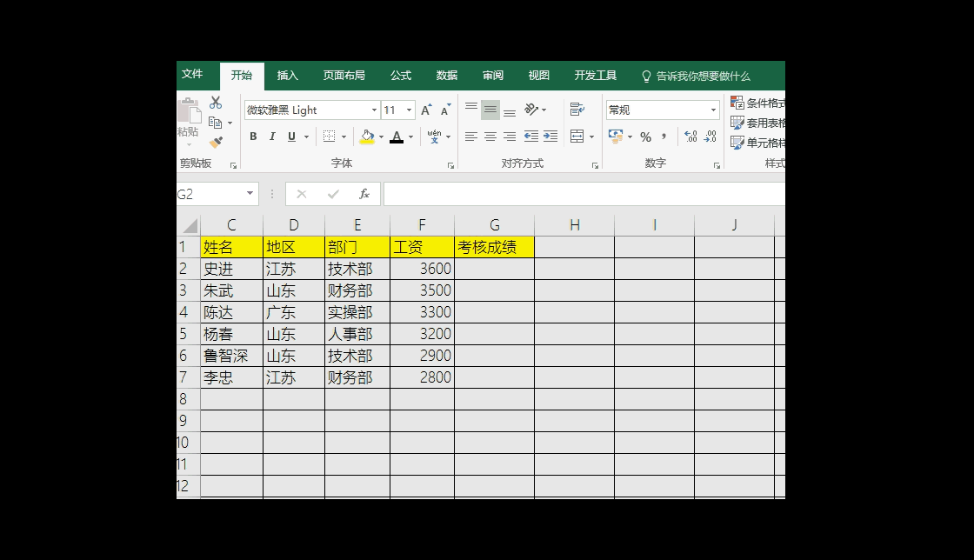Switch to the 页面布局 tab
The width and height of the screenshot is (974, 560).
[344, 76]
